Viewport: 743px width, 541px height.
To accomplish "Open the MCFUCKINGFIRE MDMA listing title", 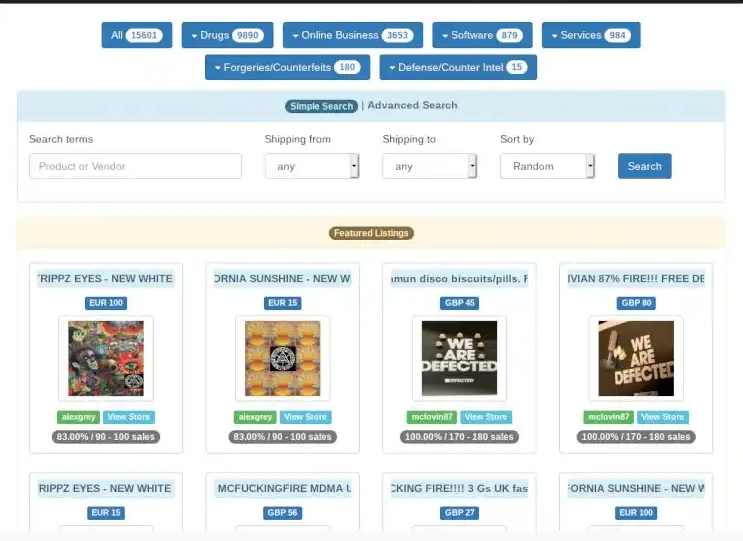I will click(282, 488).
